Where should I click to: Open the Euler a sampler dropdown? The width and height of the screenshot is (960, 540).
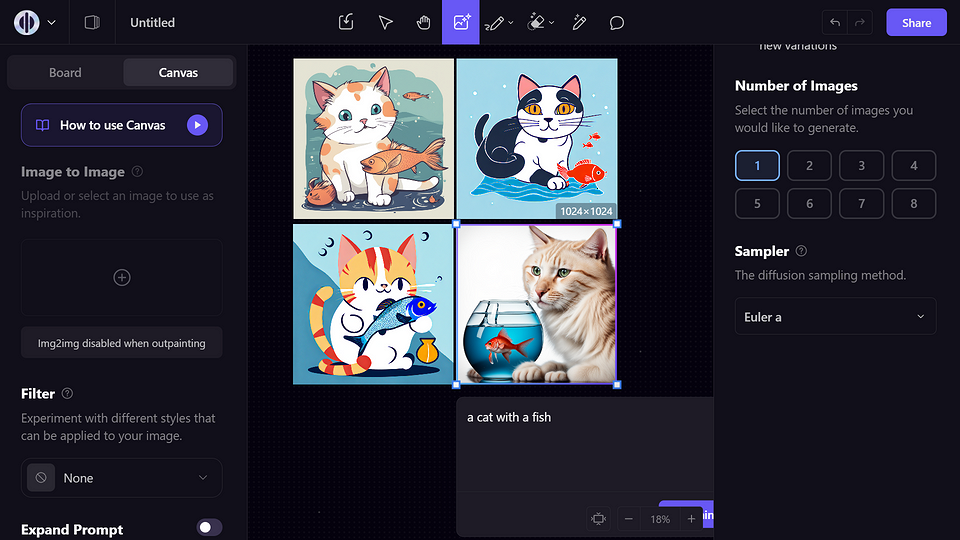pyautogui.click(x=835, y=316)
